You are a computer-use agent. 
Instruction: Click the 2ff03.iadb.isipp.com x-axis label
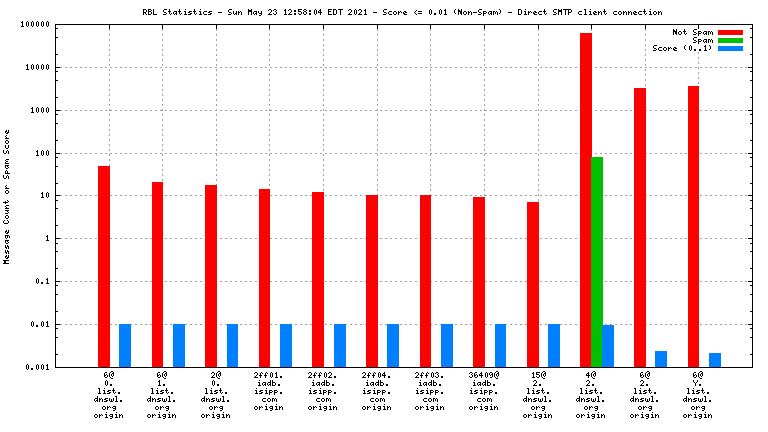click(x=430, y=394)
